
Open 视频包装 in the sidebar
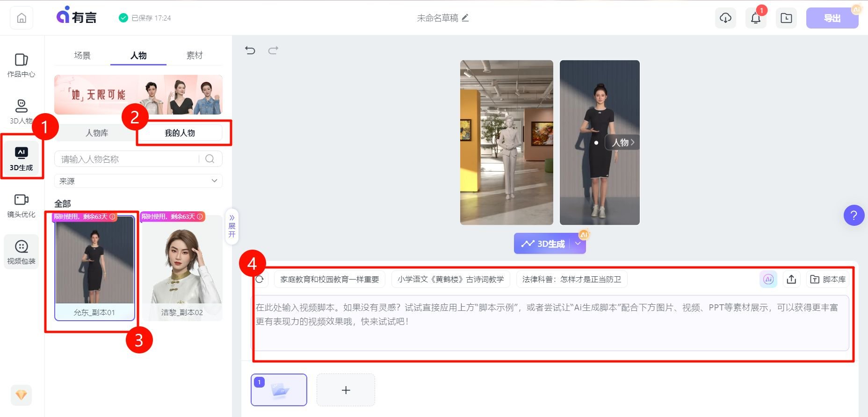[x=21, y=252]
